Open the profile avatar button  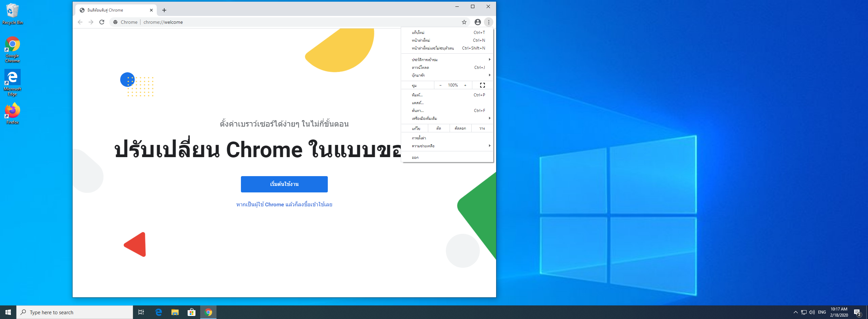point(478,22)
